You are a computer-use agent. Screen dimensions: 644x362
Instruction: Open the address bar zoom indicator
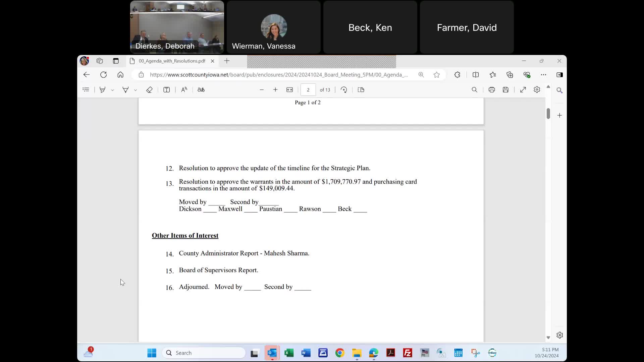coord(421,75)
